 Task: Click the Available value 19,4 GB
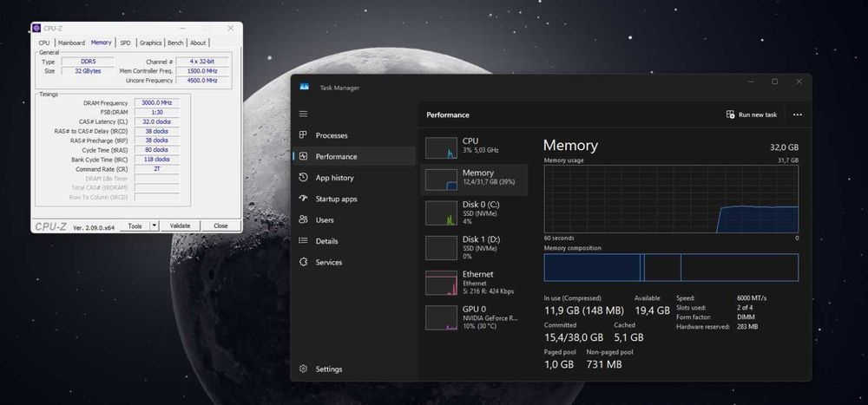tap(652, 310)
